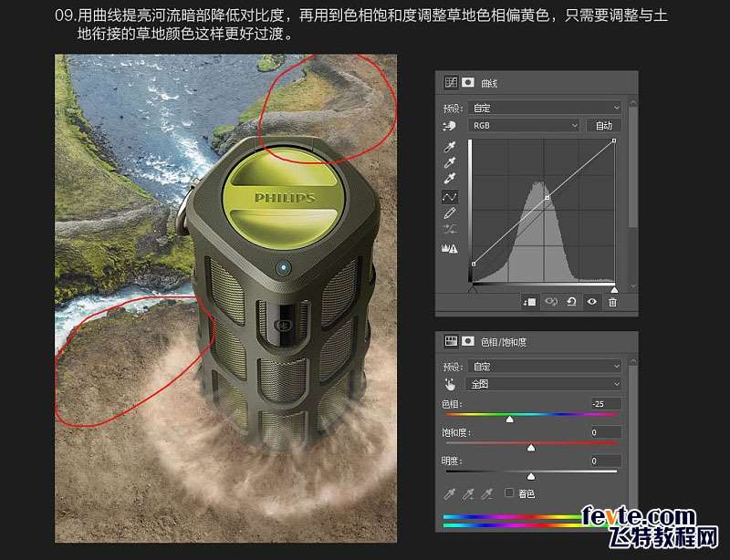Enable the 着色 (Colorize) checkbox
Image resolution: width=730 pixels, height=560 pixels.
[509, 493]
